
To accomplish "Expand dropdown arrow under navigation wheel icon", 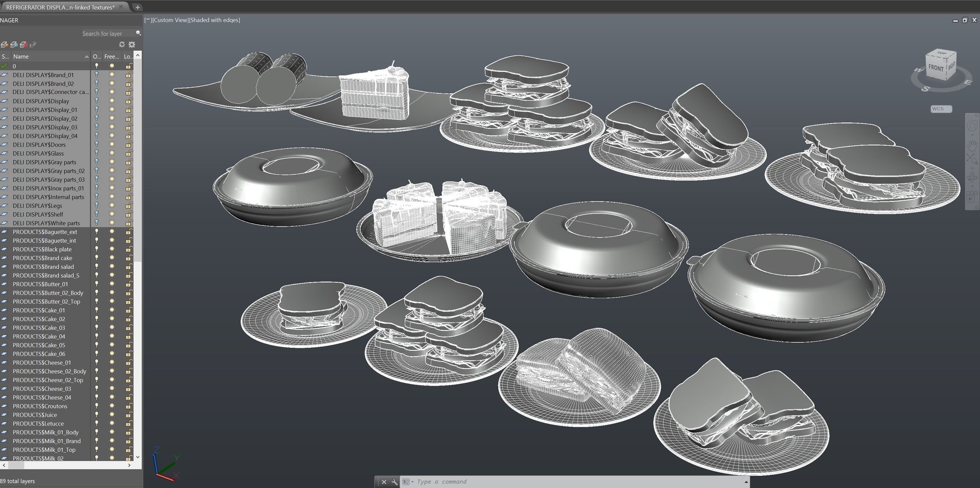I will coord(972,135).
